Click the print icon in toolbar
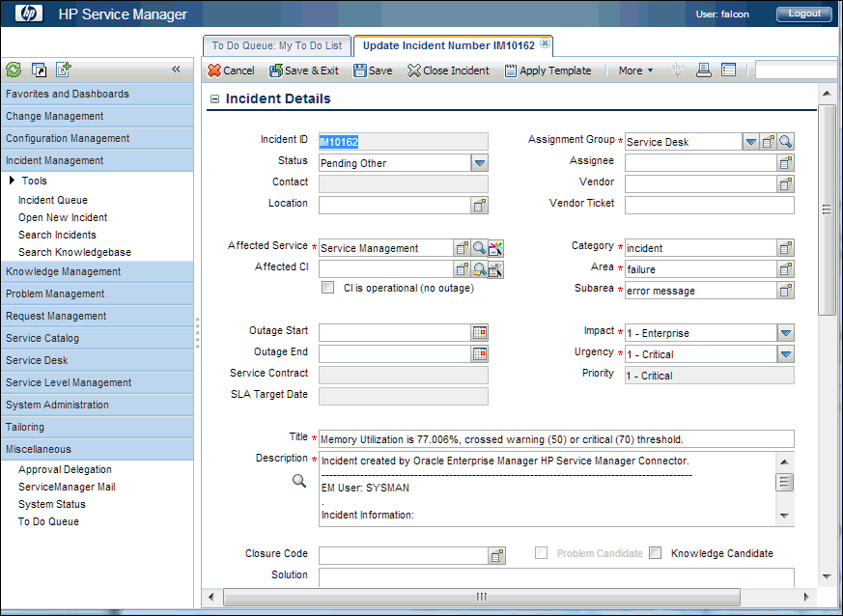 pos(703,70)
